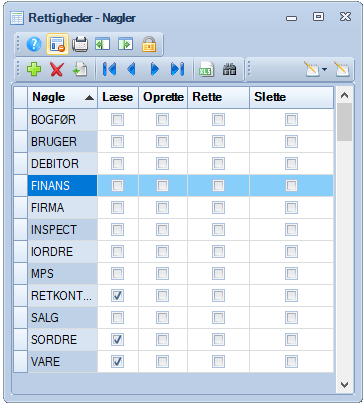Image resolution: width=364 pixels, height=404 pixels.
Task: Click the printer icon
Action: [x=80, y=44]
